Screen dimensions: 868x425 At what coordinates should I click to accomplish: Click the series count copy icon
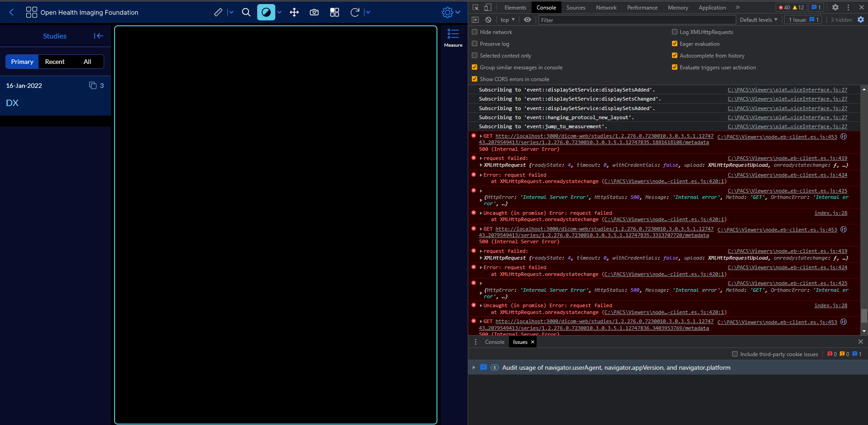(93, 85)
